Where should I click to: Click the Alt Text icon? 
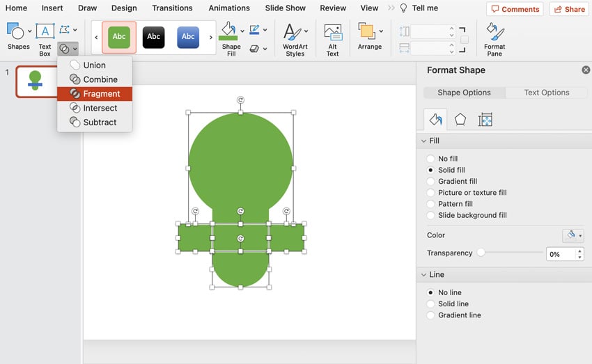(x=333, y=32)
